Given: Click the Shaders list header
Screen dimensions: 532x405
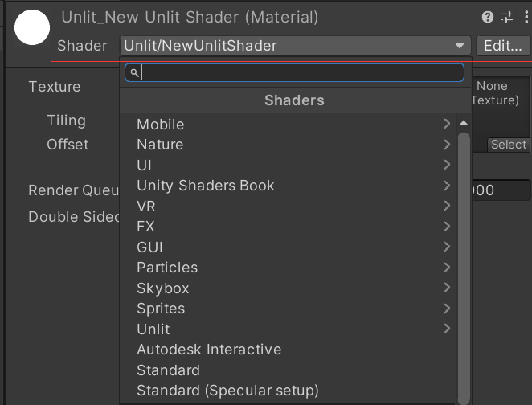Looking at the screenshot, I should pos(294,100).
